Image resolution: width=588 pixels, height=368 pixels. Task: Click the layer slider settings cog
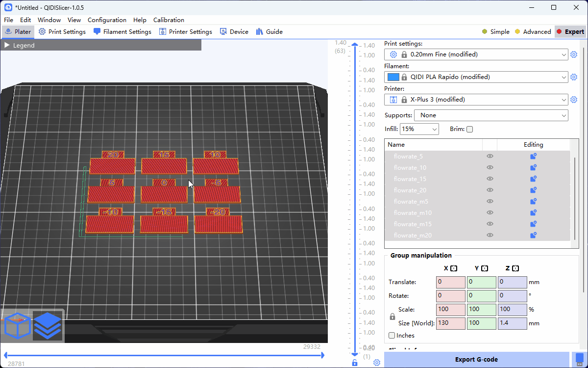coord(377,363)
